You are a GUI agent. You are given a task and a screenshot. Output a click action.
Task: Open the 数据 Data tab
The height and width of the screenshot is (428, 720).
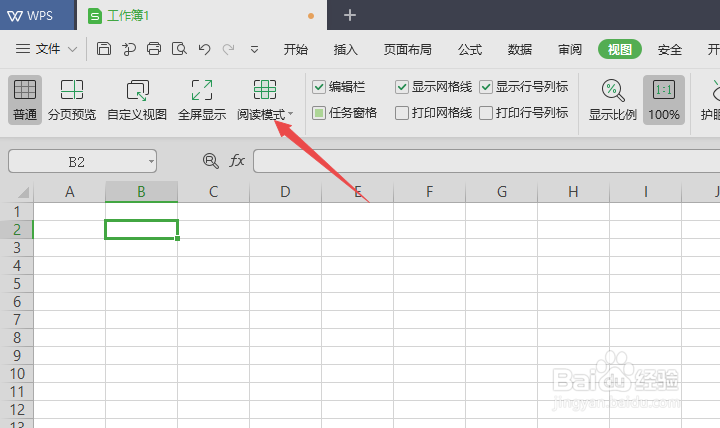click(520, 49)
